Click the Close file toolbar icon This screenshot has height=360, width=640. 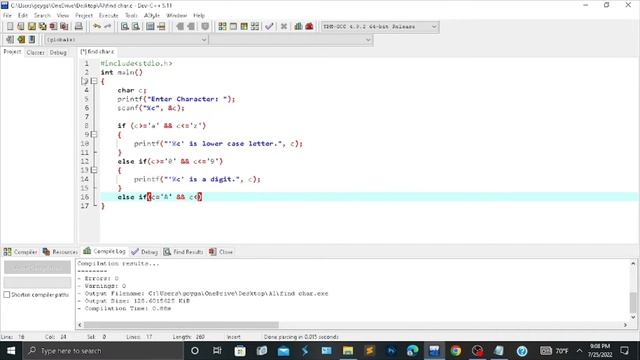(53, 27)
